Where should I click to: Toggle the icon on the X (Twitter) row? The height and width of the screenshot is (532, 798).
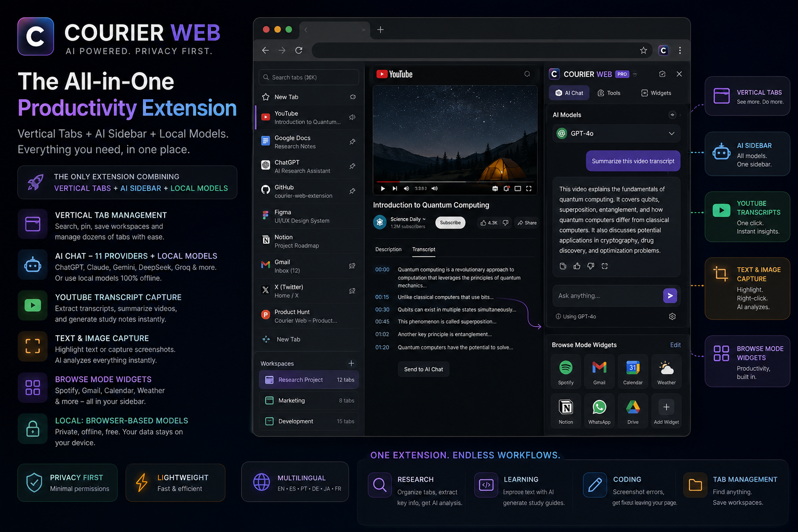tap(352, 291)
